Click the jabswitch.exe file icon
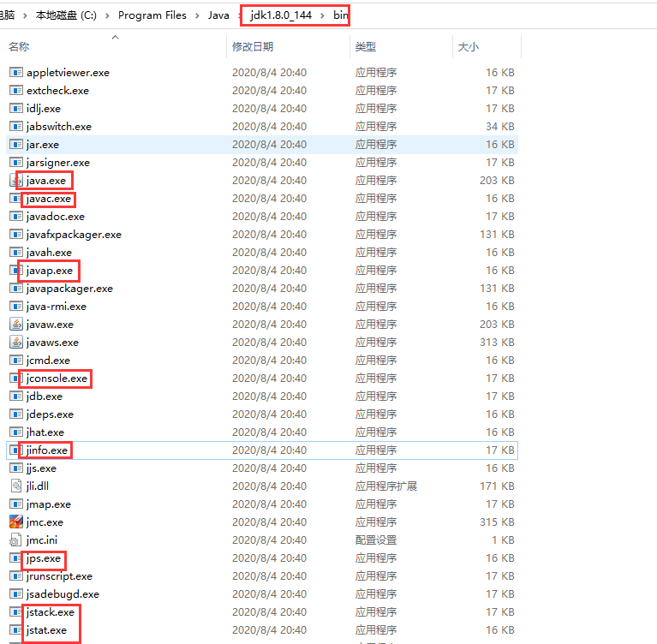This screenshot has width=657, height=644. 16,127
